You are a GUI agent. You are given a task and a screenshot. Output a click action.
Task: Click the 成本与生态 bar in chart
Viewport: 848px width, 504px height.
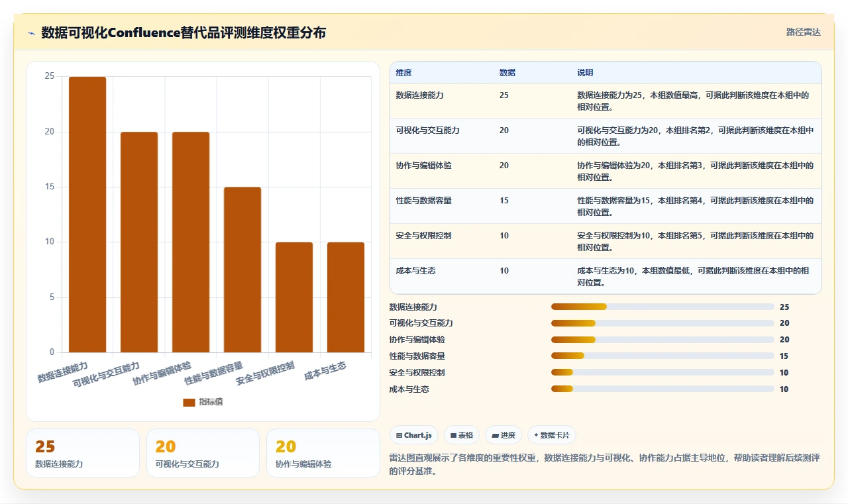coord(346,297)
